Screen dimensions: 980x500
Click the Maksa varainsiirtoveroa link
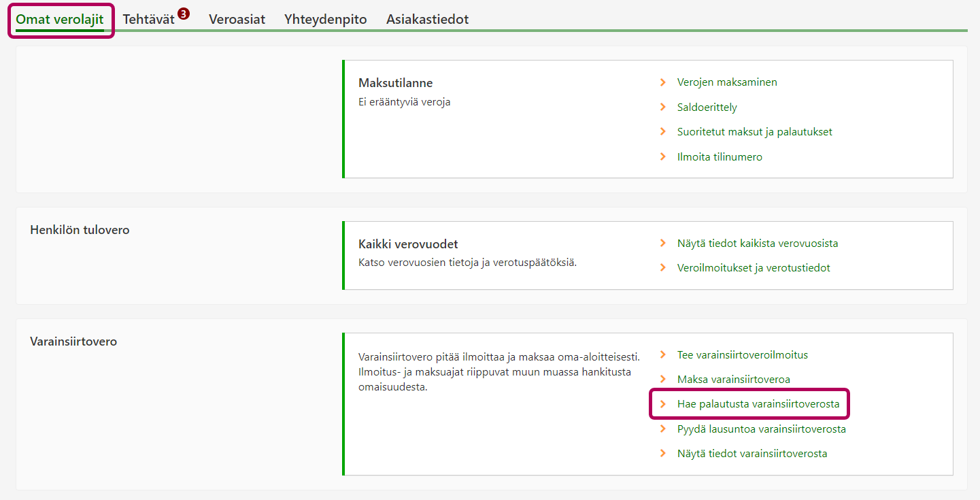[x=733, y=380]
